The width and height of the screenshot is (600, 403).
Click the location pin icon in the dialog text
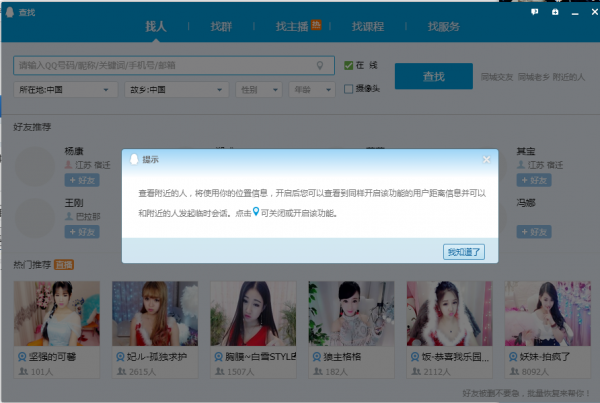click(x=256, y=212)
